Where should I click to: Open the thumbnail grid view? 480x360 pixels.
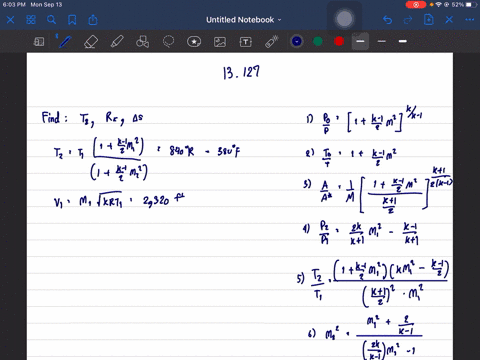[x=31, y=20]
